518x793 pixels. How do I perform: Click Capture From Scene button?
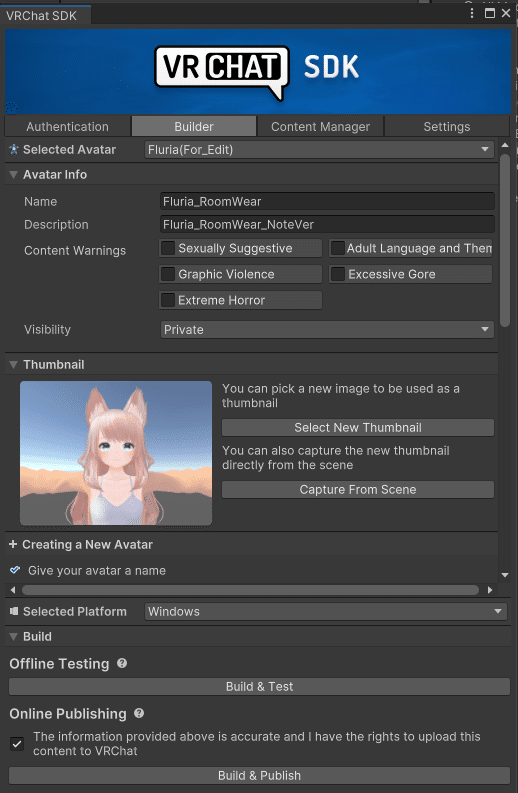click(x=358, y=490)
